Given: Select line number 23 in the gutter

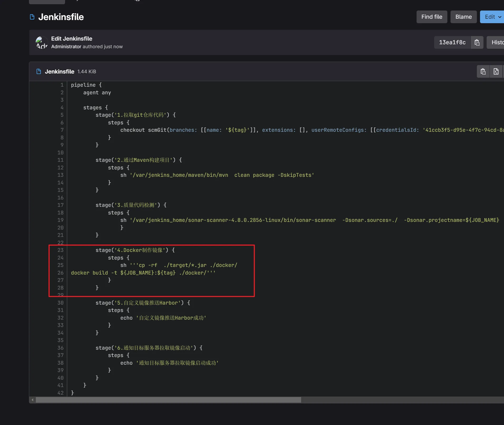Looking at the screenshot, I should coord(61,250).
